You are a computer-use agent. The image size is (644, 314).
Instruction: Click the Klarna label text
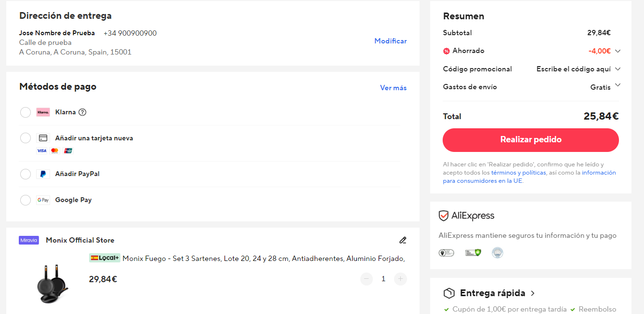(x=66, y=112)
